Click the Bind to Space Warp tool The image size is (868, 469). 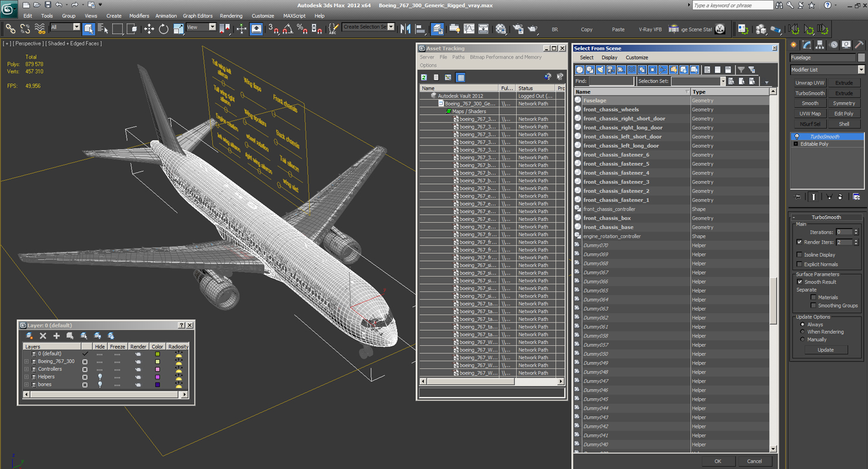click(x=39, y=28)
